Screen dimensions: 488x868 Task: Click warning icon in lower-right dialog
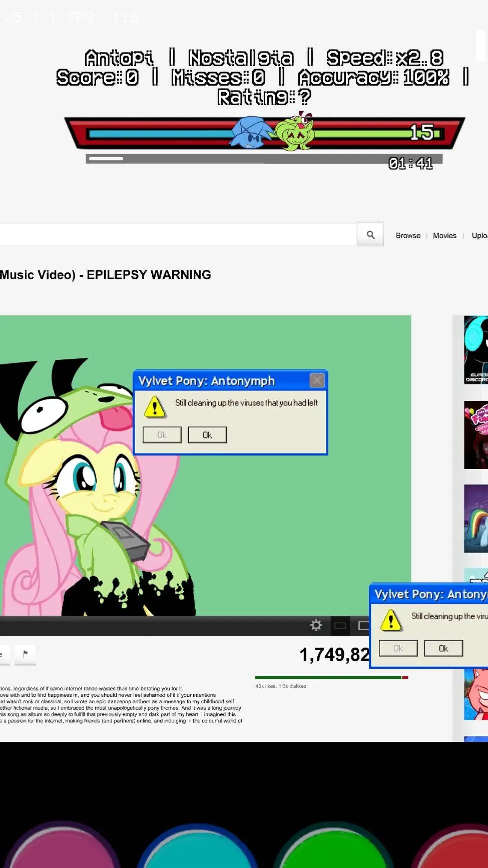pos(391,620)
